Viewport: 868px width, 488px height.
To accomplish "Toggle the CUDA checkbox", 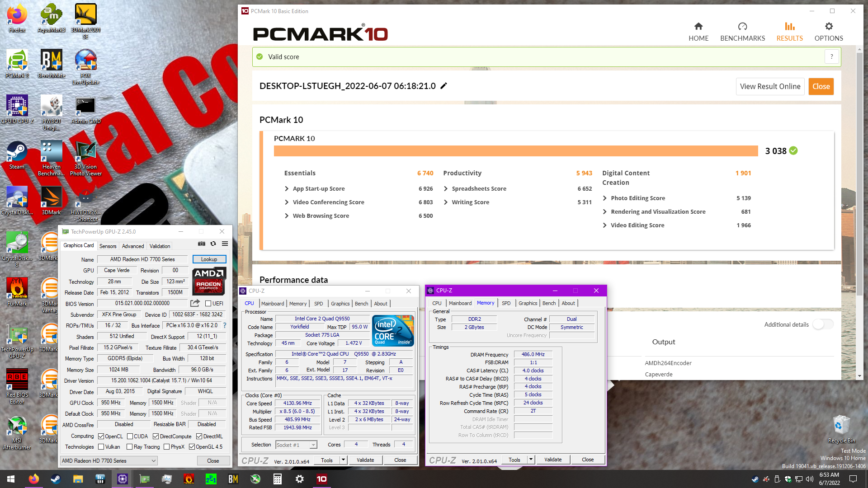I will point(130,436).
